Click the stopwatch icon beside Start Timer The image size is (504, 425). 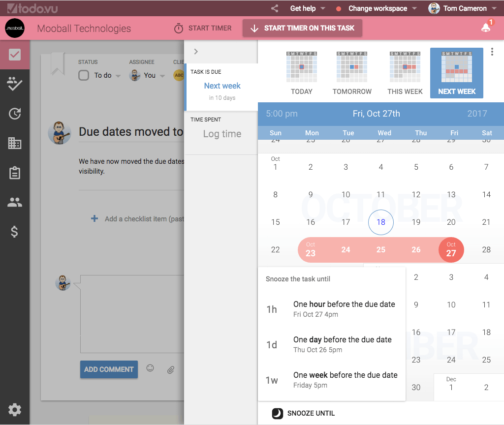[179, 28]
